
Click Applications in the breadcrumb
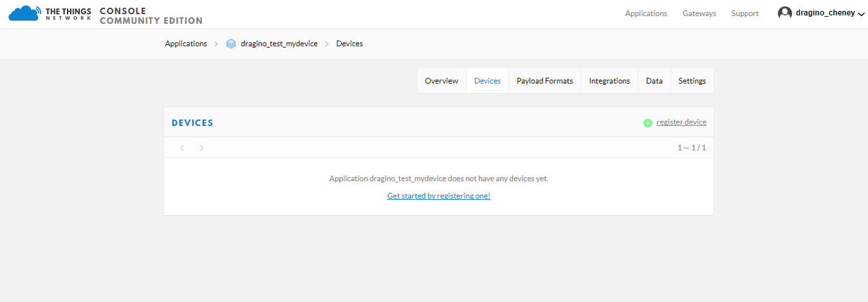(186, 44)
